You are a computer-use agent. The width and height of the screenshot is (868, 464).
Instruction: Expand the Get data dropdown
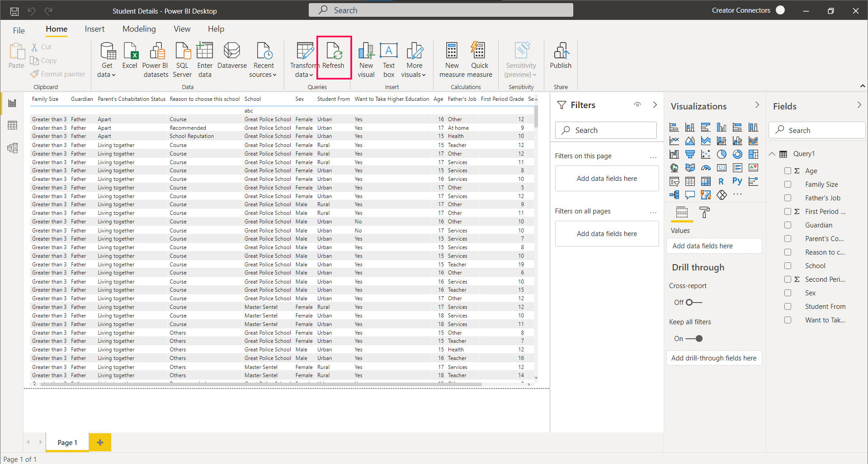coord(107,75)
